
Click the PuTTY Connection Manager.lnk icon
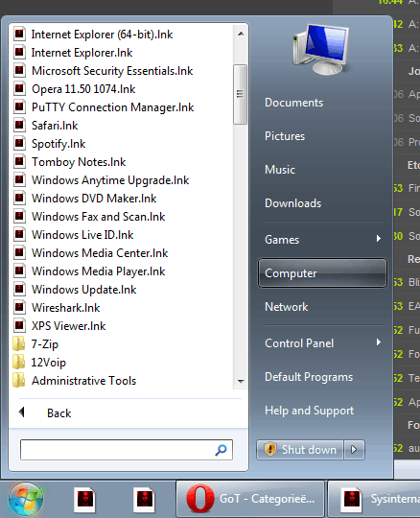pyautogui.click(x=19, y=107)
